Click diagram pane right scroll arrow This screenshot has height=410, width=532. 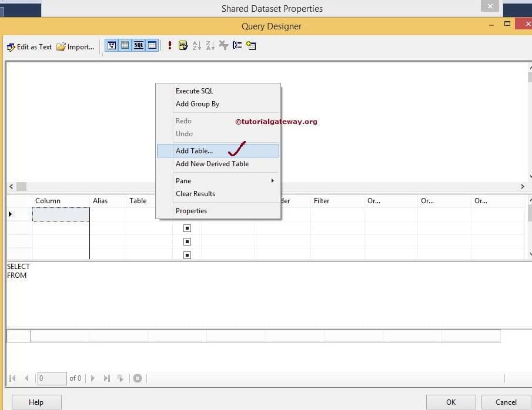coord(523,187)
